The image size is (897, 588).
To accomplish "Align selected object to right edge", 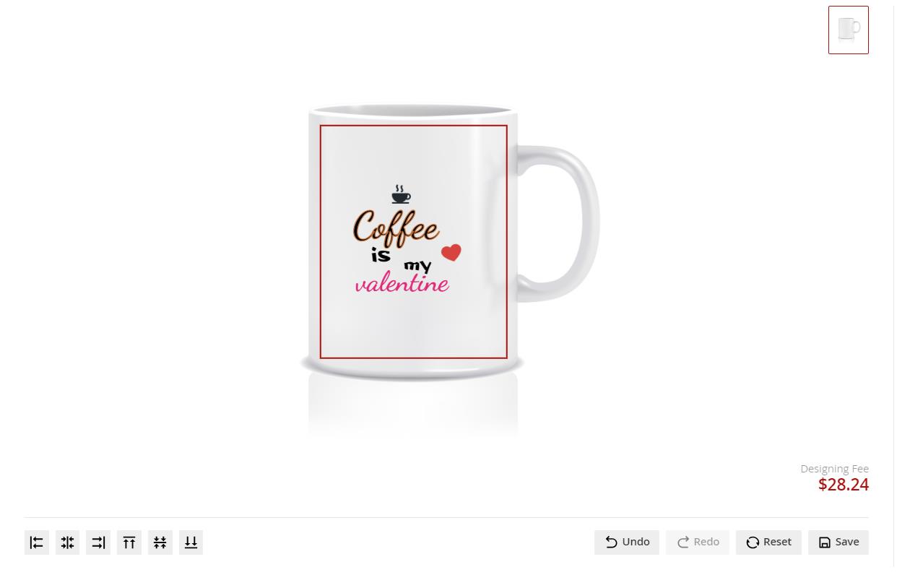I will point(98,542).
